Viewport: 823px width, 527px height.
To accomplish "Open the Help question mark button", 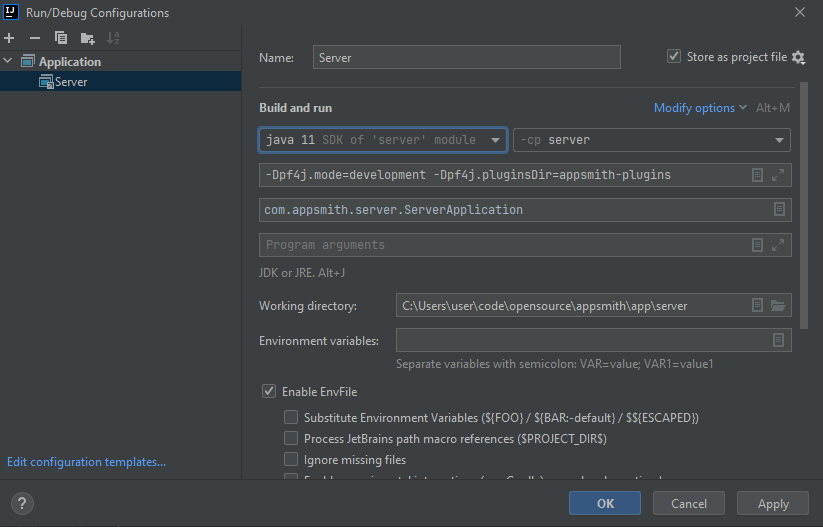I will click(x=23, y=504).
